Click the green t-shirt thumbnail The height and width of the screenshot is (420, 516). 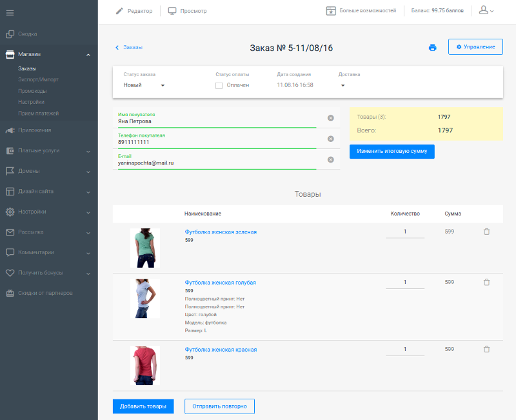[144, 248]
